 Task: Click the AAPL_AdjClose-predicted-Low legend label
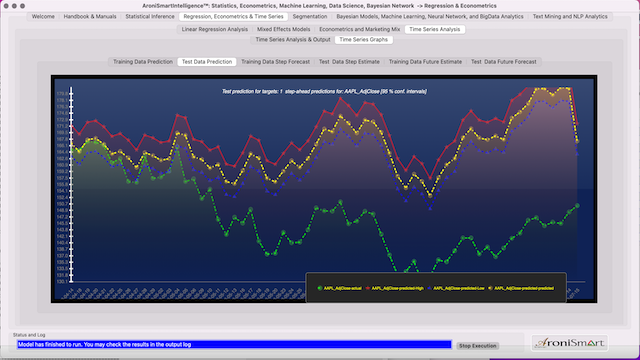tap(459, 288)
